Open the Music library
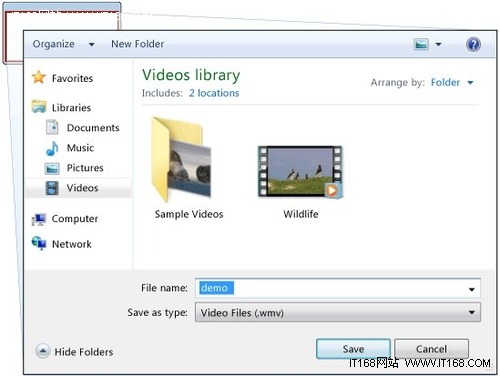Screen dimensions: 500x376 pyautogui.click(x=80, y=148)
